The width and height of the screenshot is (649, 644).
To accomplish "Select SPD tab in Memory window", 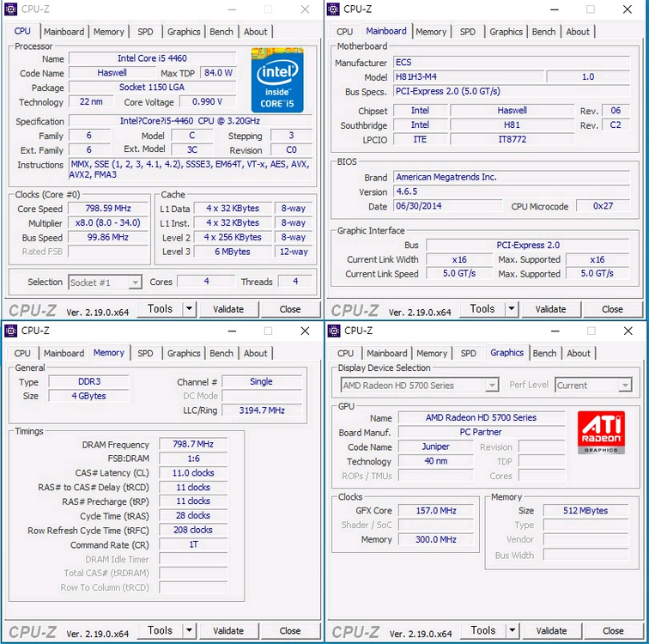I will [145, 354].
